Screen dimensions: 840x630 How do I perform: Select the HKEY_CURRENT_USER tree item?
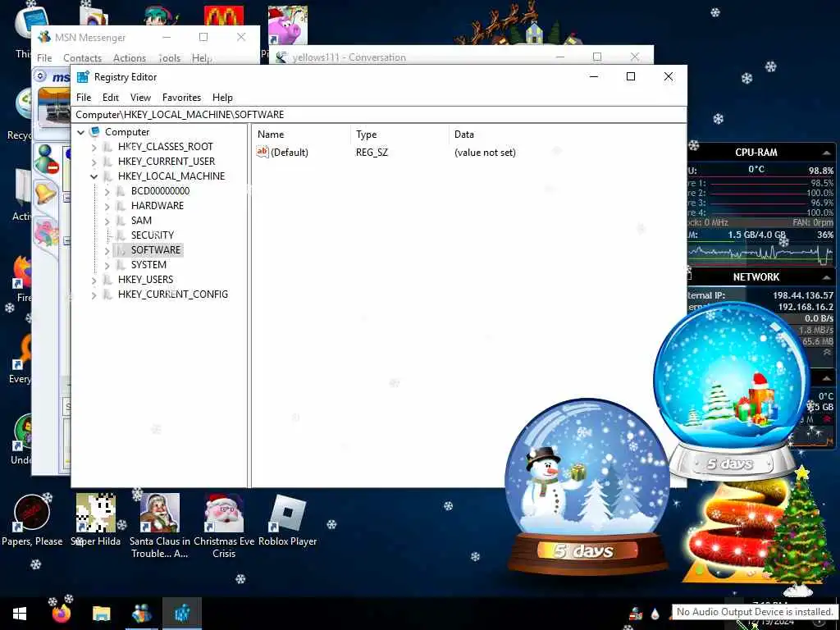[x=167, y=162]
